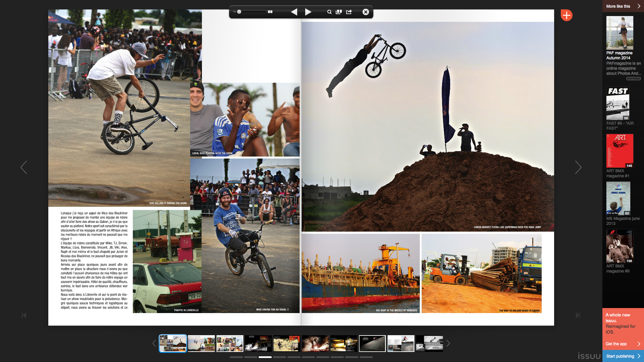Click Get the app link
The height and width of the screenshot is (362, 644).
point(616,344)
